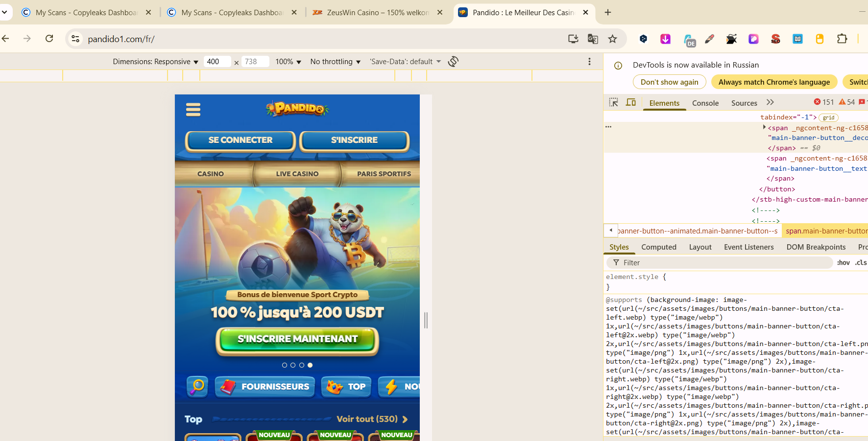Screen dimensions: 868x441
Task: Click the viewport width field showing 400
Action: 217,62
